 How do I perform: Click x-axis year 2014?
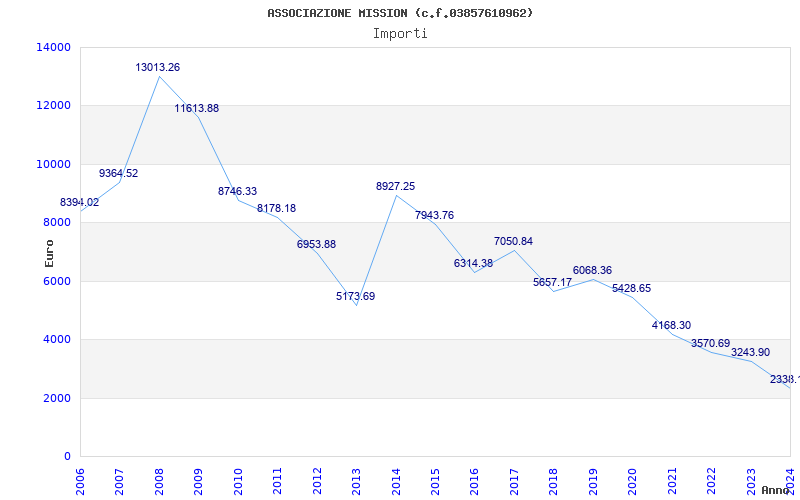(396, 481)
